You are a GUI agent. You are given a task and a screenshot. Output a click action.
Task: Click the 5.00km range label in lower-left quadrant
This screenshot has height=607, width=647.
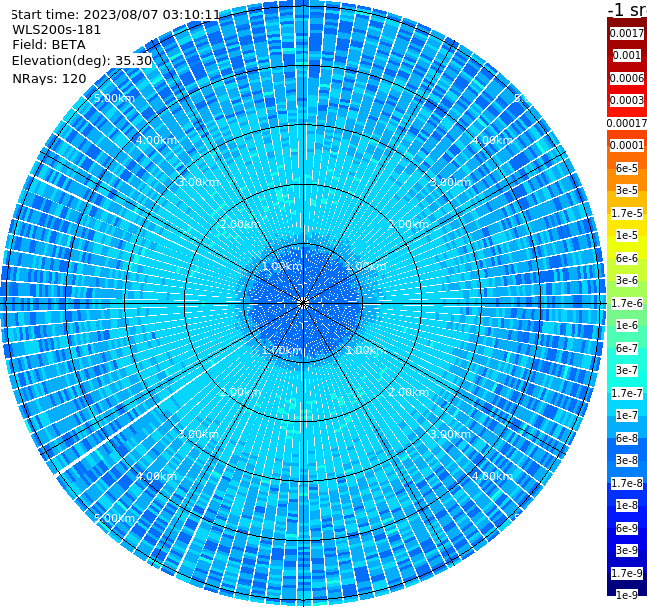click(115, 518)
